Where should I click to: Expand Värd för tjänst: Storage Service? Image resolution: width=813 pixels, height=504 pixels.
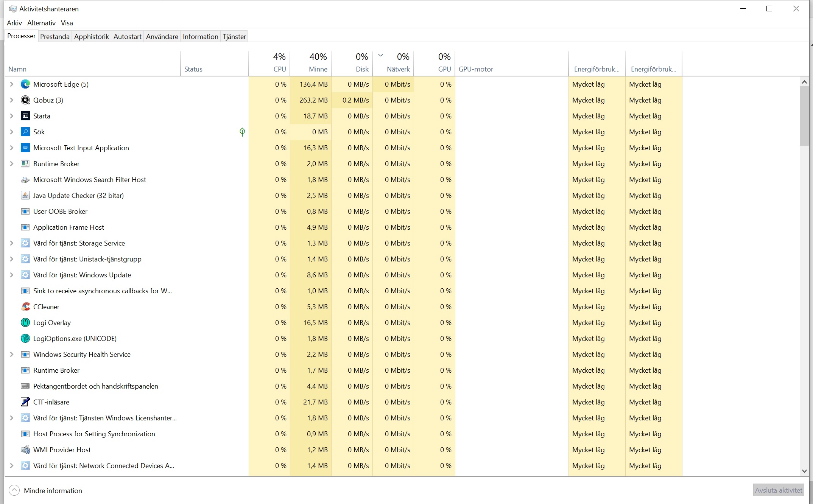coord(12,243)
